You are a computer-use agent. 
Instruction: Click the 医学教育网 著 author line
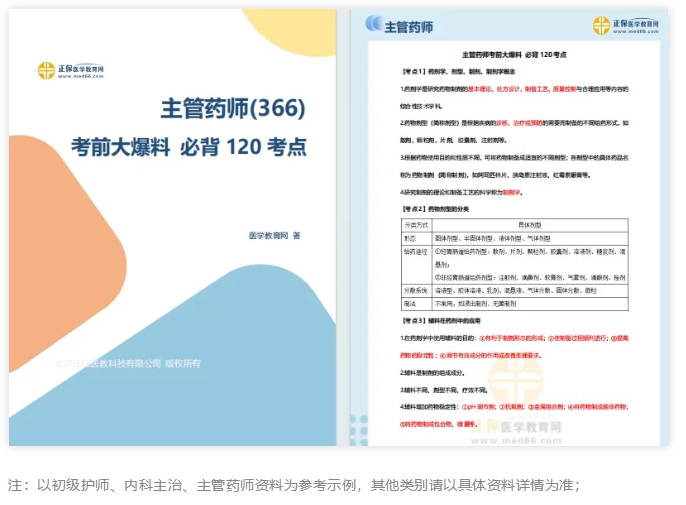pos(275,235)
